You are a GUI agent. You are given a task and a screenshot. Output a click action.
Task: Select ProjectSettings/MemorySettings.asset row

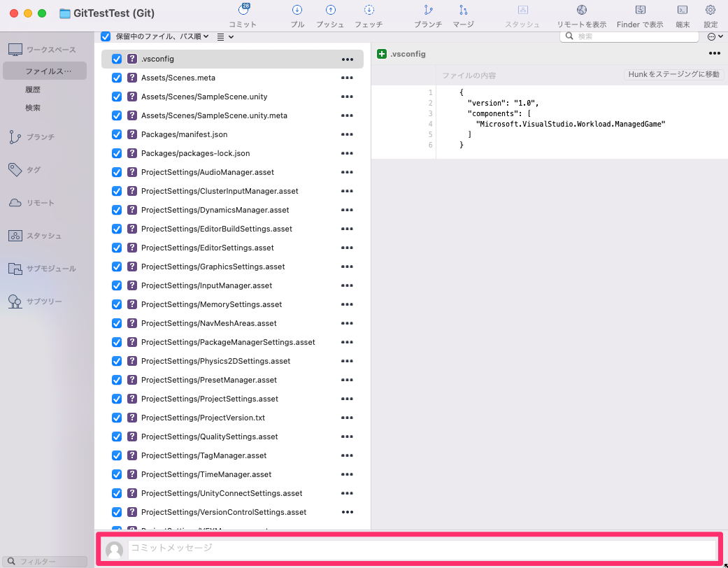(232, 304)
